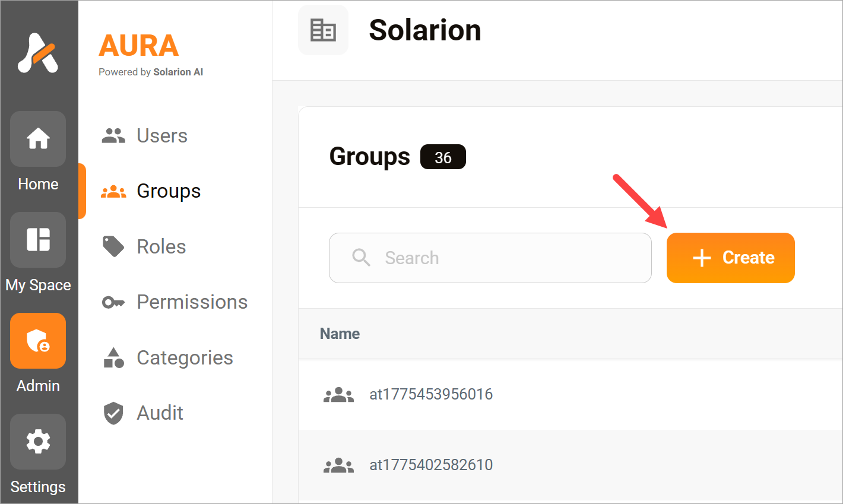Click the Roles tag icon

point(113,246)
